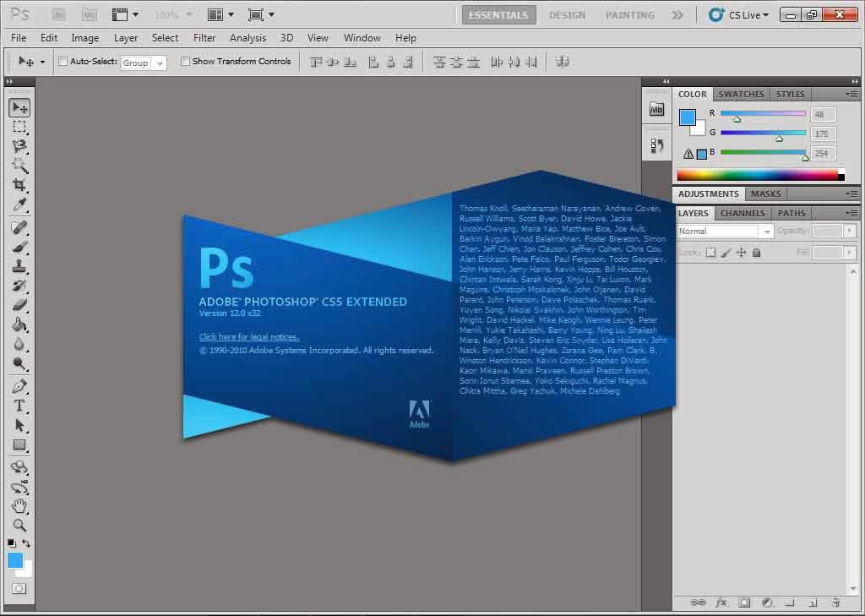
Task: Select the Crop tool
Action: tap(19, 185)
